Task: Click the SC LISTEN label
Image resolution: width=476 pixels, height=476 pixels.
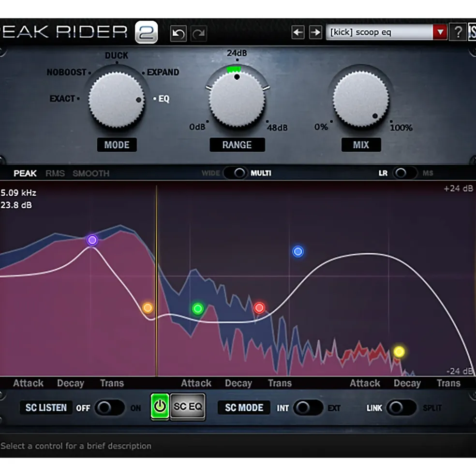Action: 46,408
